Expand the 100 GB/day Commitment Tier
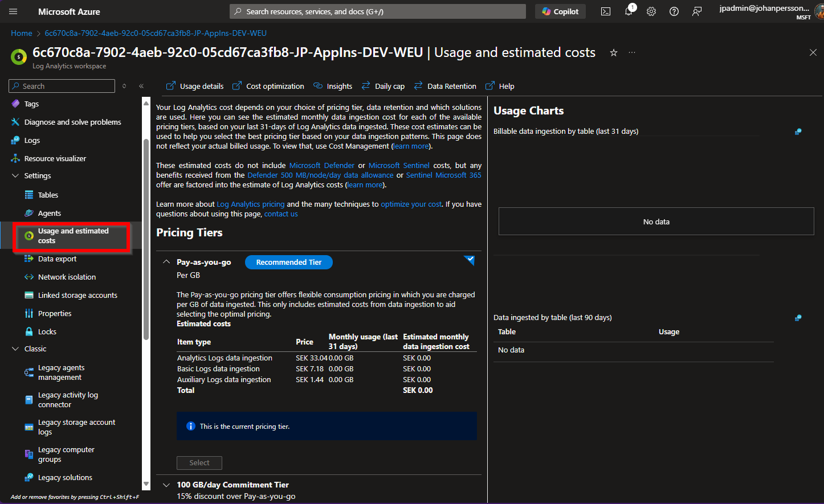824x504 pixels. click(166, 485)
